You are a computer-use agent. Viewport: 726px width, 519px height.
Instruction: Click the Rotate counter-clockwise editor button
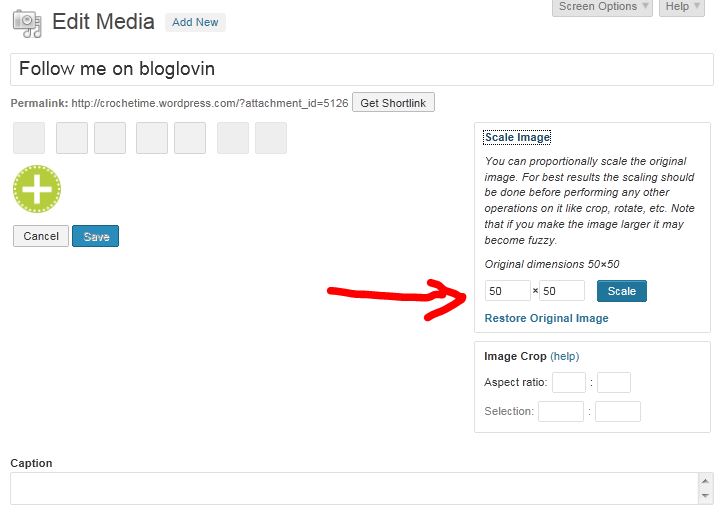pos(72,138)
